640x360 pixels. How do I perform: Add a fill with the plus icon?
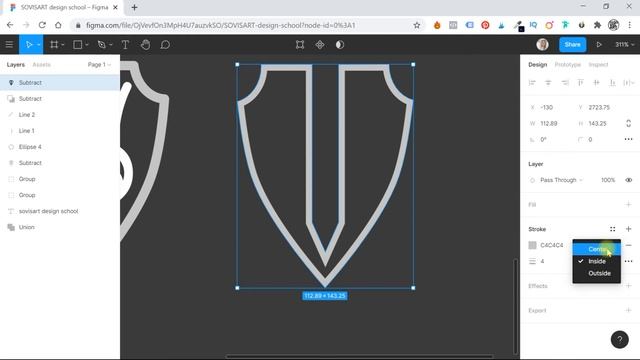629,204
